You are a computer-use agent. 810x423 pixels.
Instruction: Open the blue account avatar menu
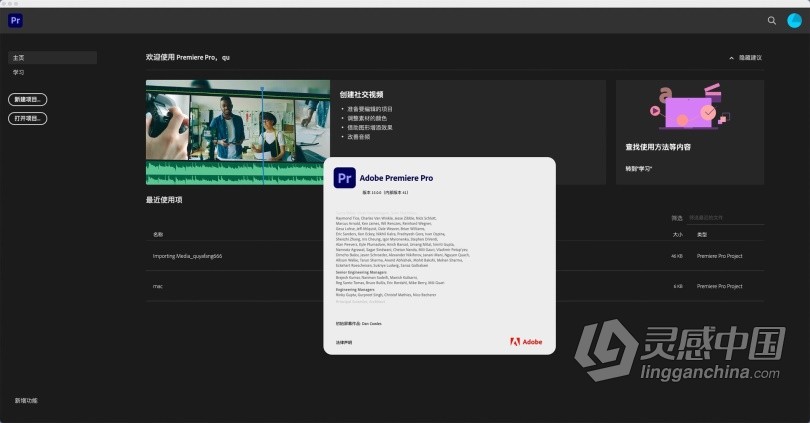pyautogui.click(x=795, y=21)
